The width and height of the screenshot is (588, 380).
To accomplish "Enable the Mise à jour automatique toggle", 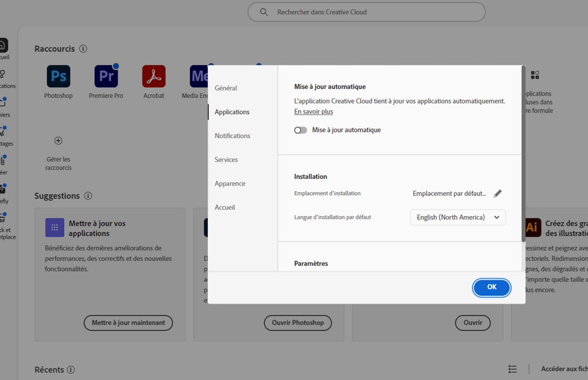I will click(x=300, y=130).
